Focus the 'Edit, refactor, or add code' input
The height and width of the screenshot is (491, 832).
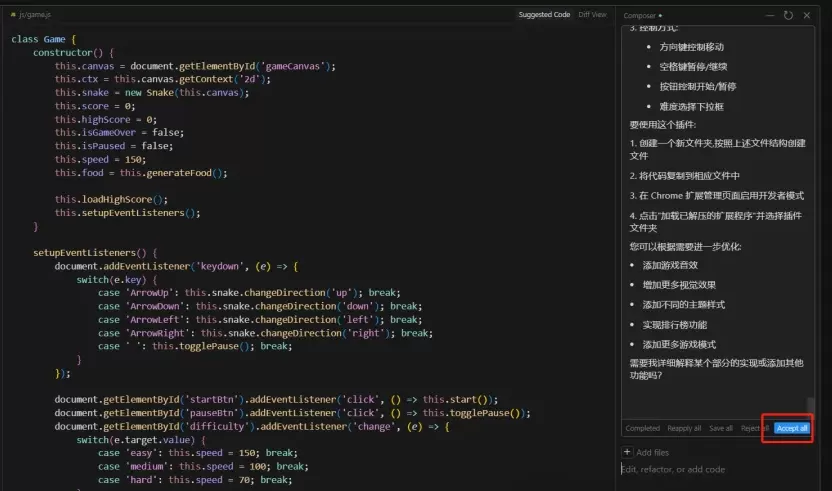coord(716,469)
